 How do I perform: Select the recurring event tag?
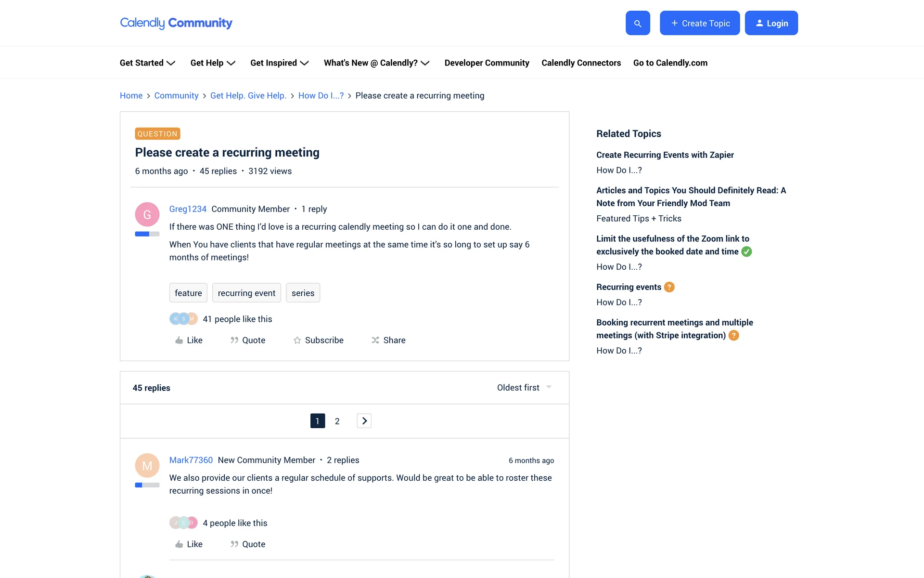pyautogui.click(x=246, y=293)
